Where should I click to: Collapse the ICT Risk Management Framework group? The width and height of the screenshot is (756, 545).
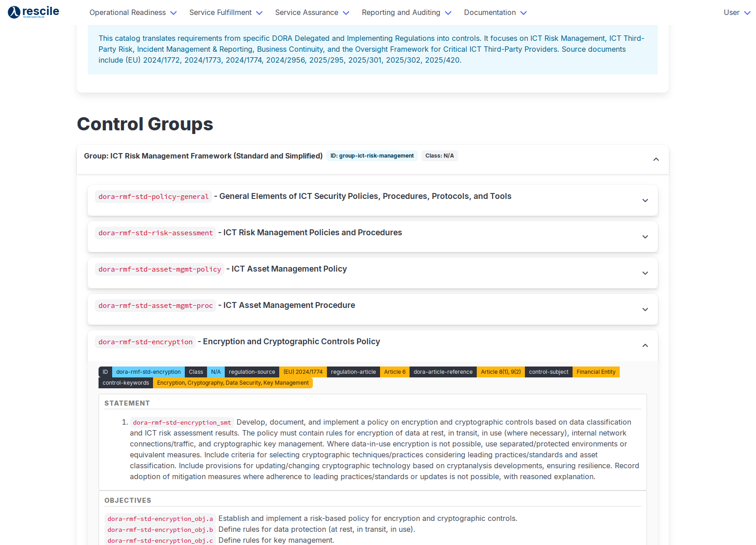tap(656, 159)
